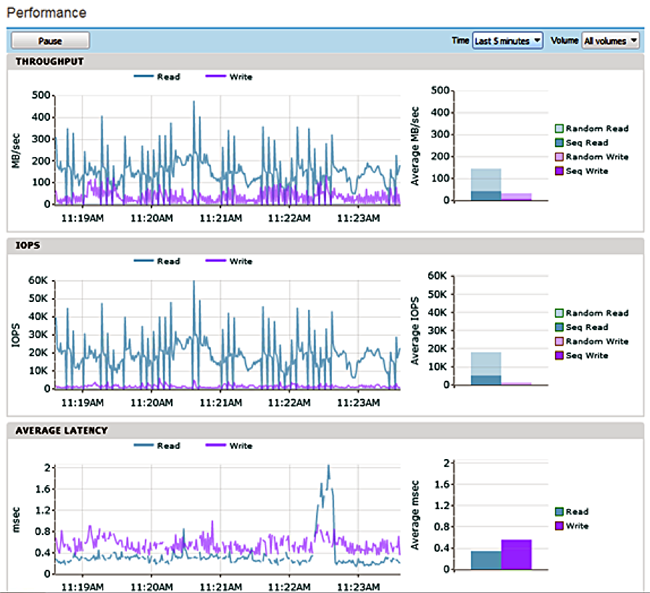This screenshot has height=593, width=650.
Task: Open the Volume dropdown showing All volumes
Action: tap(610, 41)
